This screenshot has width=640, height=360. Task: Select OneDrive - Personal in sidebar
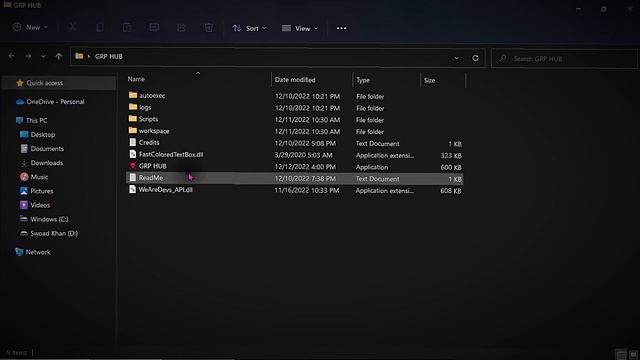point(56,102)
